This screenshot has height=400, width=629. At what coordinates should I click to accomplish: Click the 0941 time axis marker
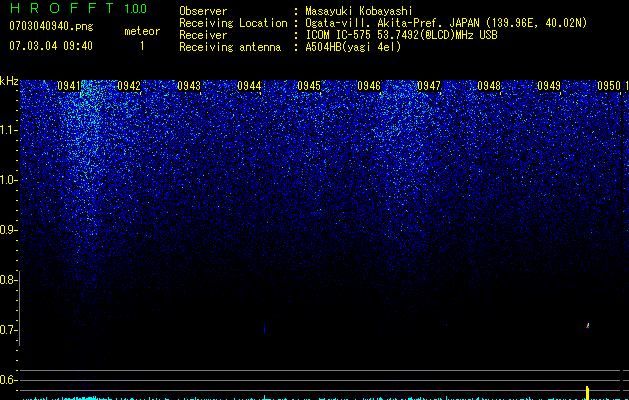(69, 86)
